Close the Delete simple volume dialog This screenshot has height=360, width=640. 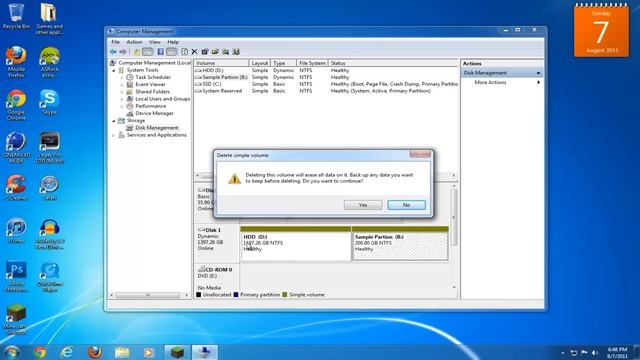coord(420,154)
